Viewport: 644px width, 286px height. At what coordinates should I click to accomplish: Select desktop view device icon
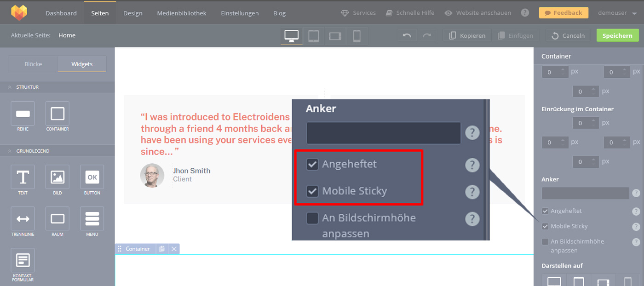click(x=292, y=36)
